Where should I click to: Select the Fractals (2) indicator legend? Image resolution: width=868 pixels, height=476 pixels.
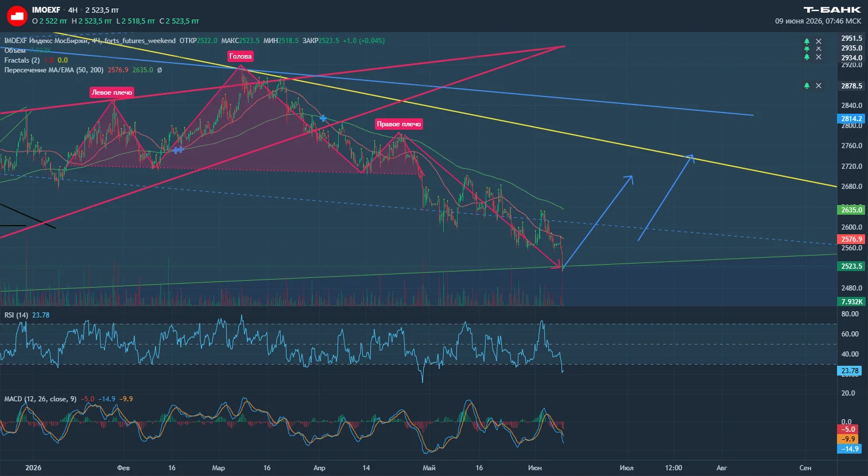tap(22, 60)
